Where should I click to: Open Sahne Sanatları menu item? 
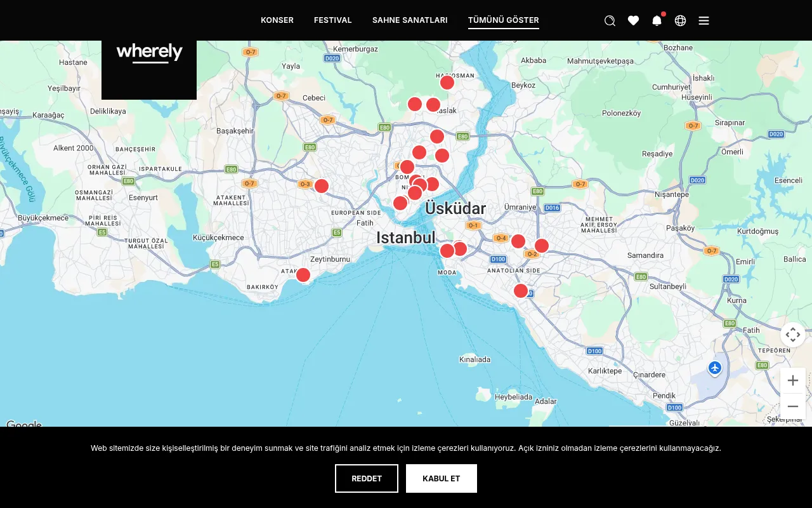(x=410, y=20)
